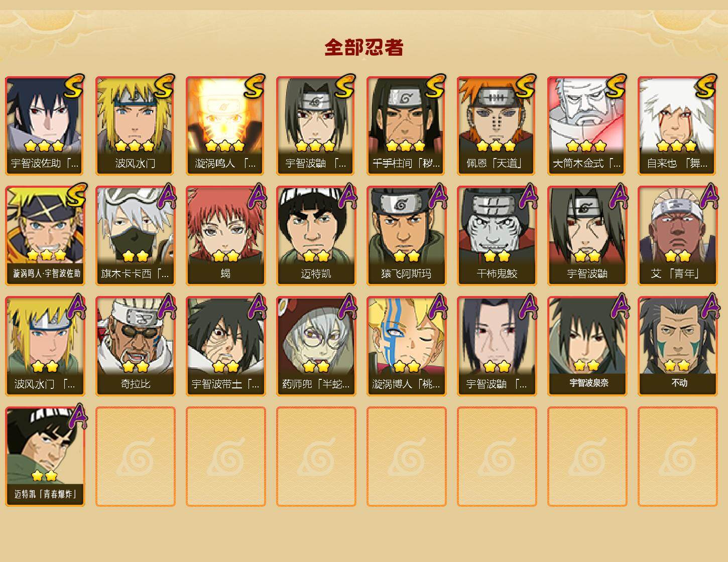Select the 不动 ninja card
Screen dimensions: 728x562
click(678, 346)
